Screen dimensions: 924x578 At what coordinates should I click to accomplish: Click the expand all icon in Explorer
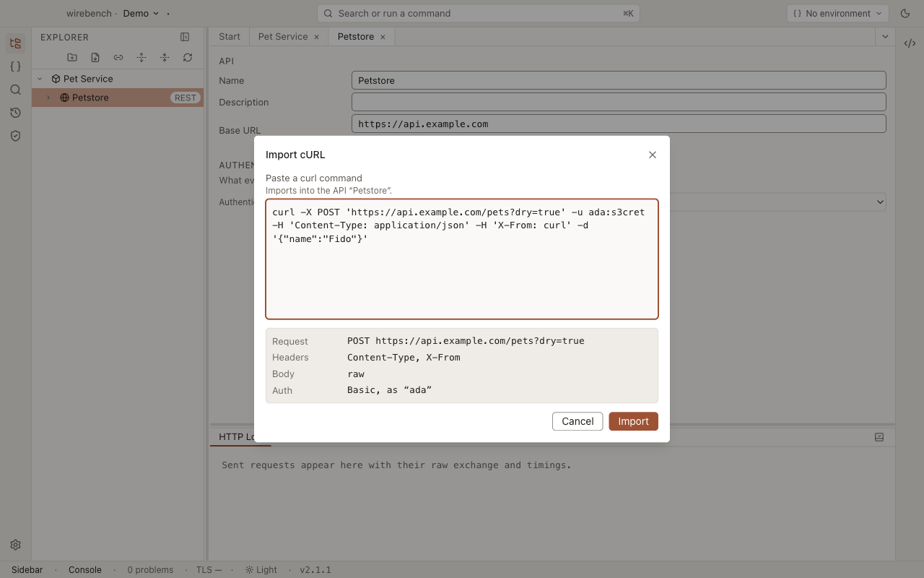(x=141, y=57)
